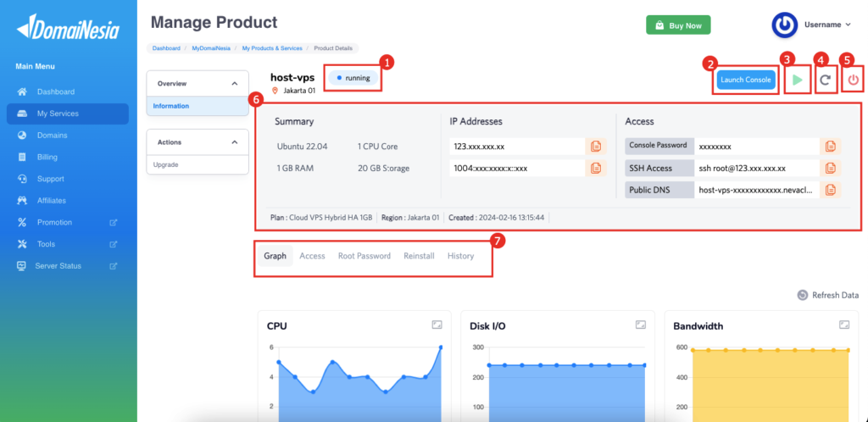
Task: Click the Promotion percent icon
Action: click(22, 222)
